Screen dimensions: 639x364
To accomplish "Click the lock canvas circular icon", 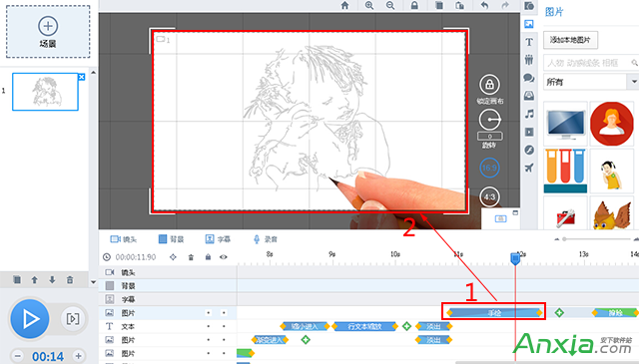I will click(x=489, y=85).
